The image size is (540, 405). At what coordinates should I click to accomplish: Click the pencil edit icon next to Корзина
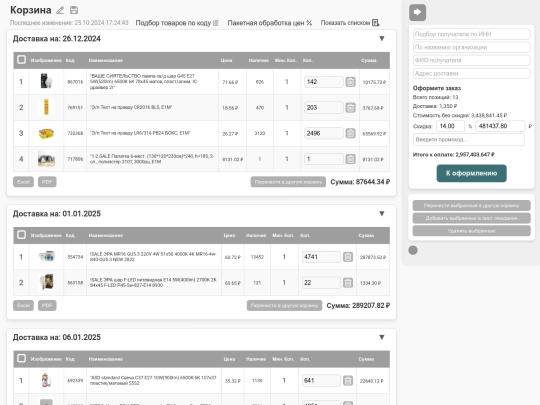click(x=60, y=10)
